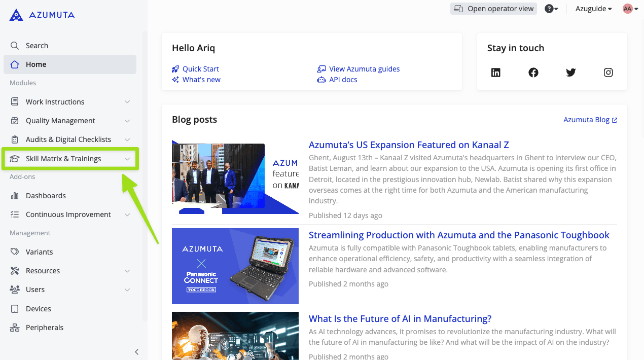Viewport: 644px width, 360px height.
Task: Open the Azuguide workspace dropdown
Action: click(x=593, y=9)
